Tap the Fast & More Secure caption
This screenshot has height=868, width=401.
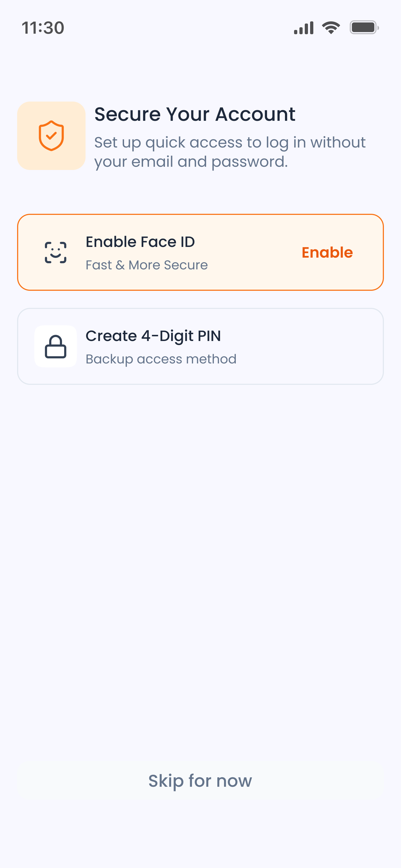[x=146, y=265]
